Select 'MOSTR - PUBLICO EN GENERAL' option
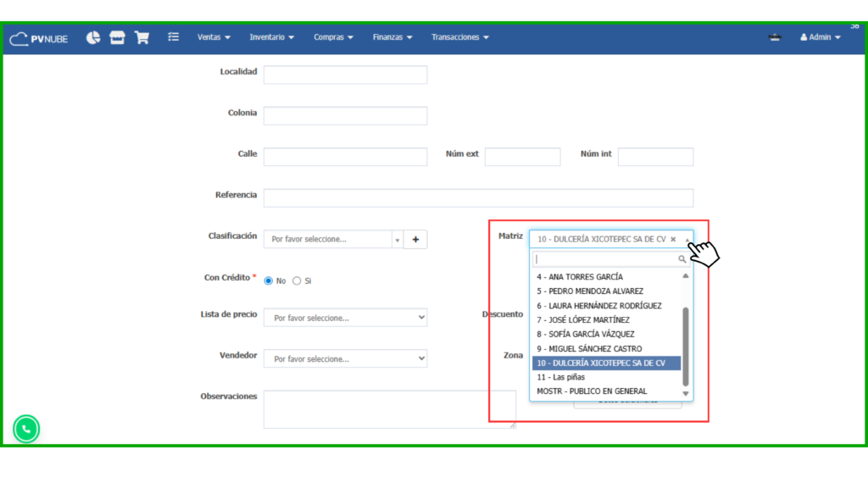 592,391
